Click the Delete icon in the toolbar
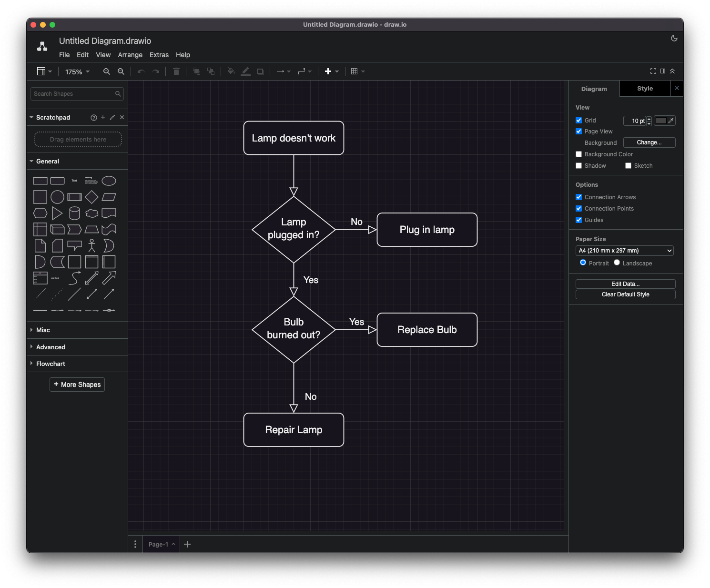This screenshot has width=710, height=588. click(x=176, y=71)
